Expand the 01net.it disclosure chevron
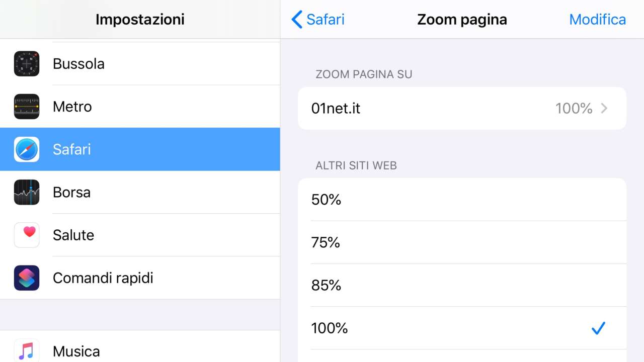 (604, 109)
